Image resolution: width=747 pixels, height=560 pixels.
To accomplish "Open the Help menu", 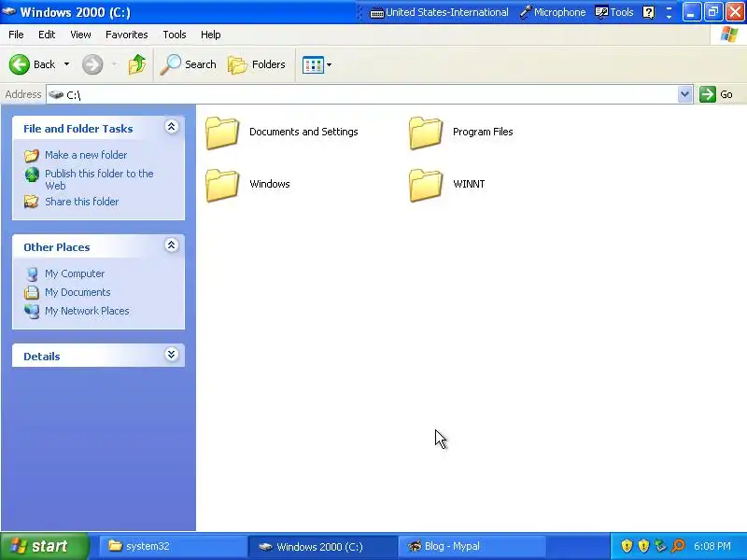I will [x=211, y=35].
